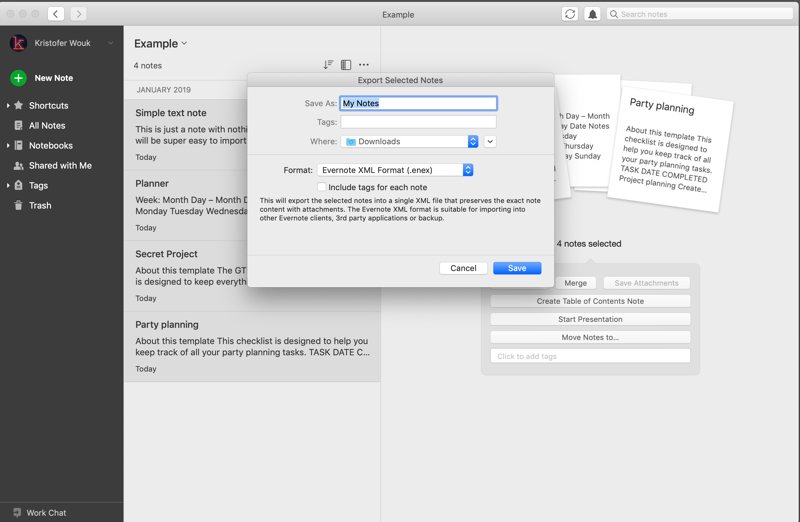Open Work Chat at the sidebar bottom
Viewport: 800px width, 522px height.
click(46, 512)
